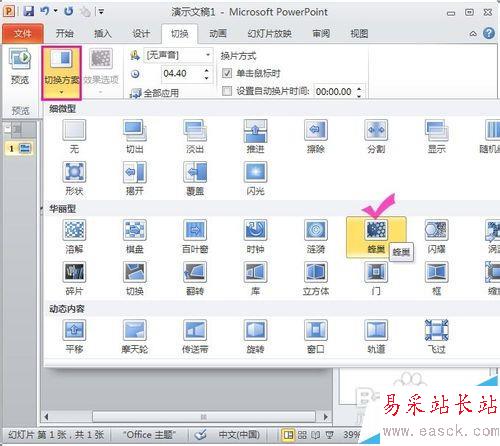Click the Undo icon in quick access toolbar
The width and height of the screenshot is (500, 446).
tap(45, 12)
